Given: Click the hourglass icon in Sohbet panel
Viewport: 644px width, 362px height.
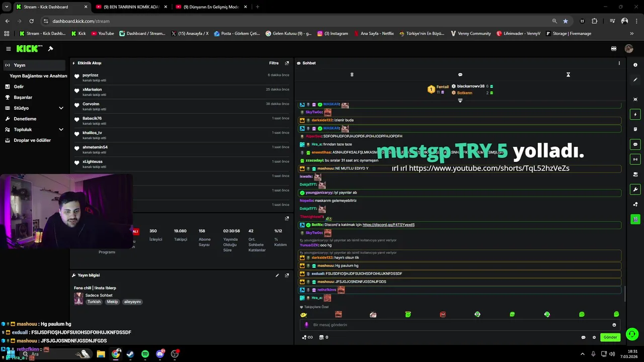Looking at the screenshot, I should click(x=568, y=74).
